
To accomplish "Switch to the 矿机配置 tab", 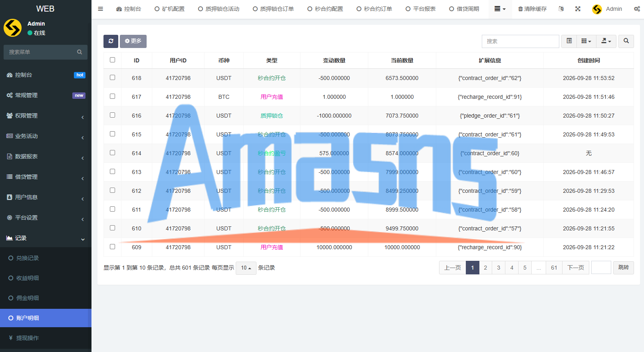I will click(x=169, y=9).
